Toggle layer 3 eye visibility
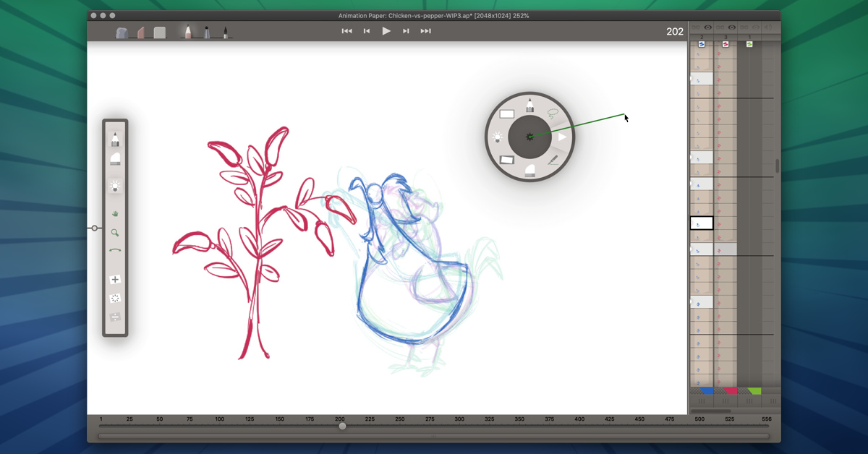The image size is (868, 454). tap(732, 27)
